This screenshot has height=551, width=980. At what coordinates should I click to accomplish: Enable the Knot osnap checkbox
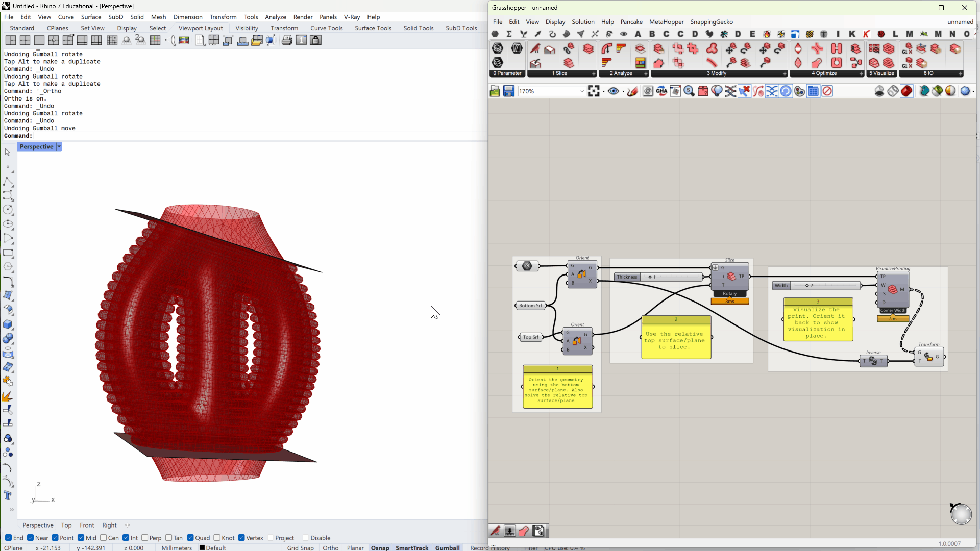[217, 538]
